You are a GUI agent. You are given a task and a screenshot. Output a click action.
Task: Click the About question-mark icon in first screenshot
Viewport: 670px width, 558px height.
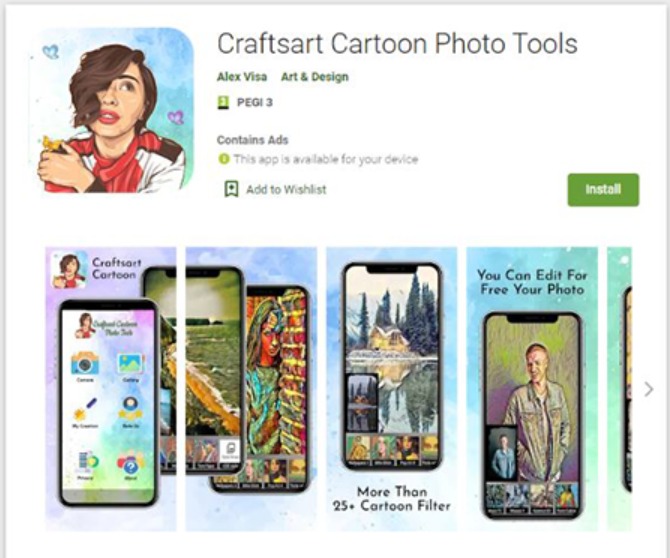coord(130,463)
